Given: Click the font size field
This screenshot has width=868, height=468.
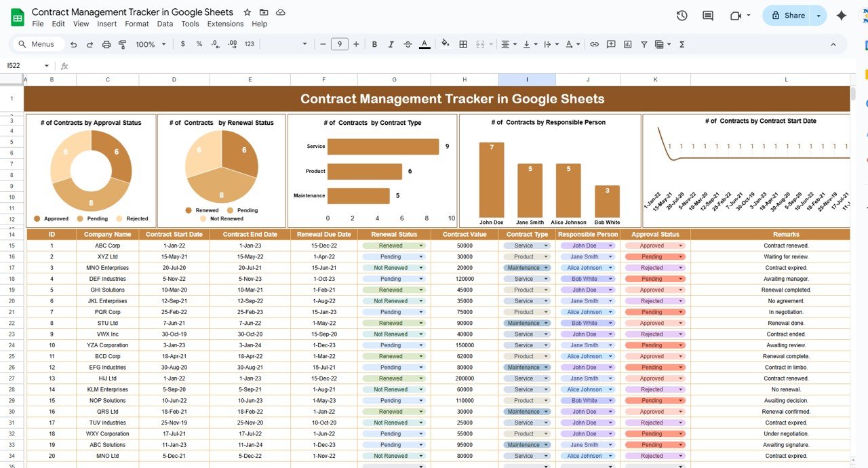Looking at the screenshot, I should [x=340, y=44].
